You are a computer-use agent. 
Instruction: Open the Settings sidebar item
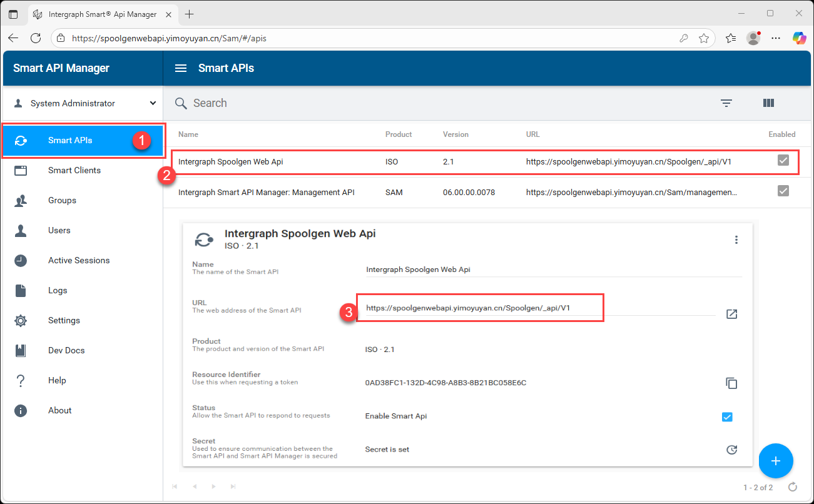click(x=64, y=320)
